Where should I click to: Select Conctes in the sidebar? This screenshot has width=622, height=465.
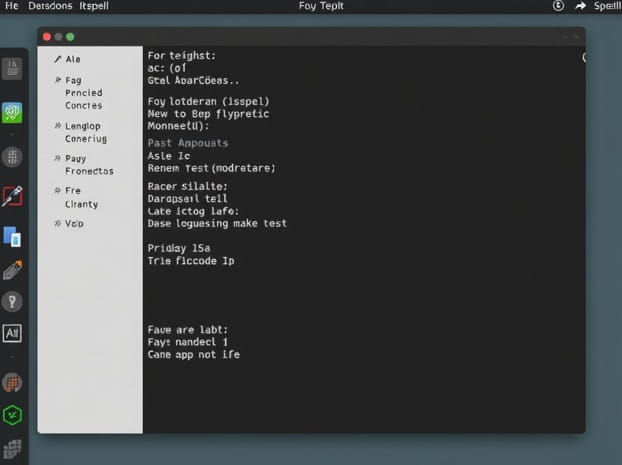[x=84, y=106]
